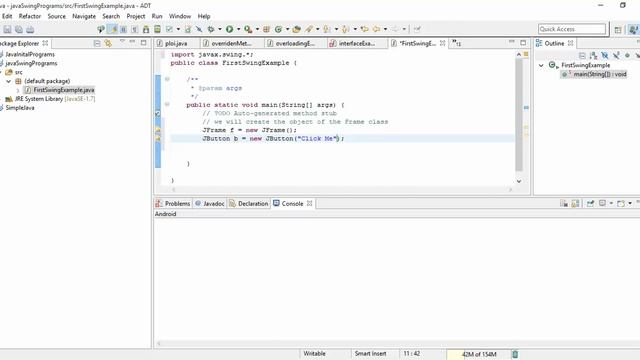Click the New Java Class icon
The height and width of the screenshot is (360, 640).
tap(278, 29)
